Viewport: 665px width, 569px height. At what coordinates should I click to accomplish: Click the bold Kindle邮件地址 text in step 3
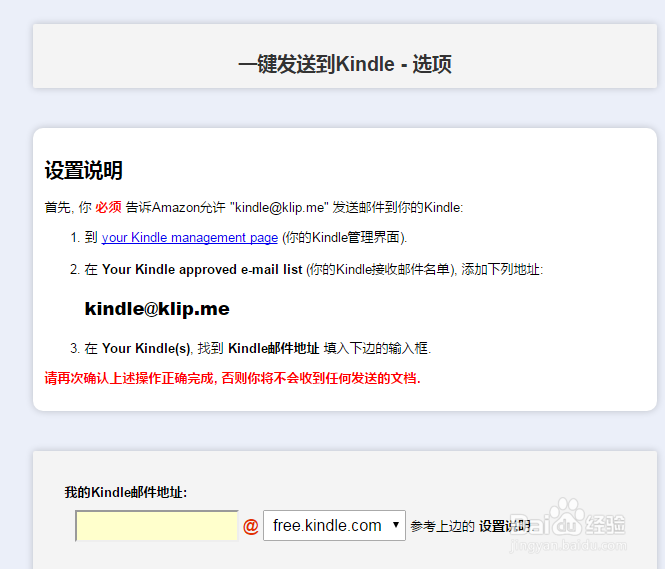point(274,349)
